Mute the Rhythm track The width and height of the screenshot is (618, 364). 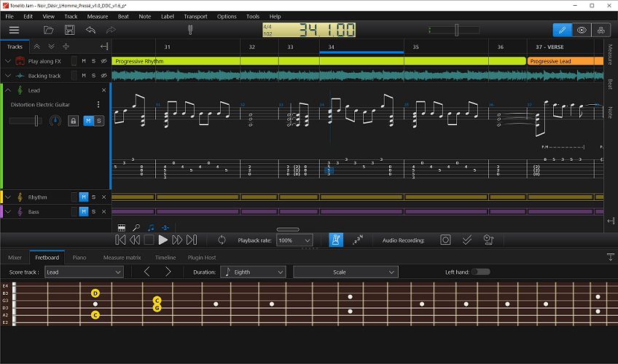click(83, 197)
